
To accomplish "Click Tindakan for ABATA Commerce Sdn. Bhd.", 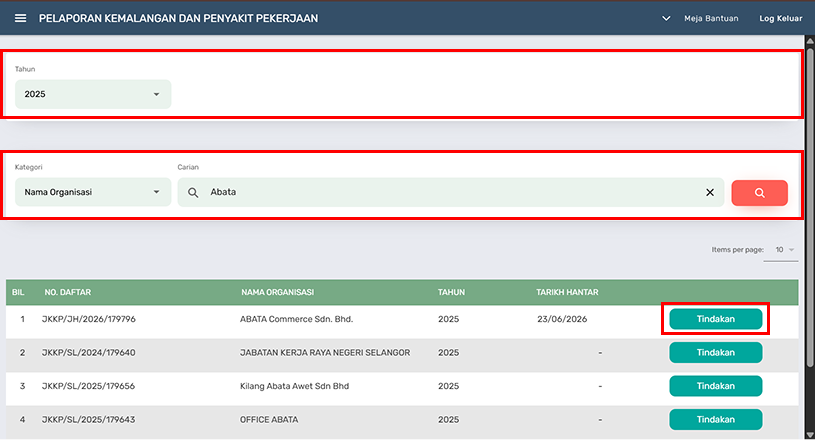I will tap(715, 319).
